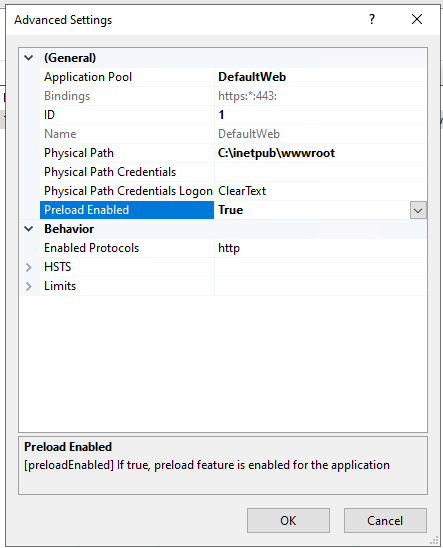The height and width of the screenshot is (548, 443).
Task: Click the OK button
Action: [x=288, y=520]
